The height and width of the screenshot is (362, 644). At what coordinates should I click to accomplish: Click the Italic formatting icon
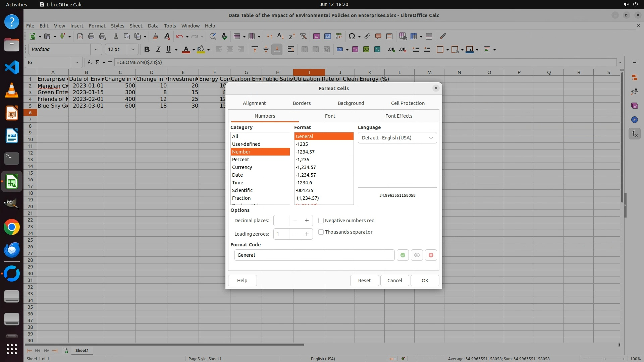tap(158, 49)
